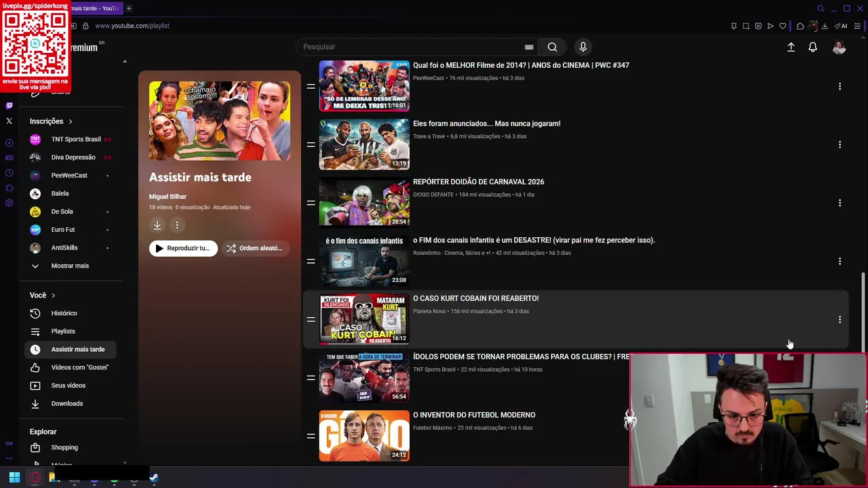Open more options for the playlist
Screen dimensions: 868x488
(x=177, y=225)
